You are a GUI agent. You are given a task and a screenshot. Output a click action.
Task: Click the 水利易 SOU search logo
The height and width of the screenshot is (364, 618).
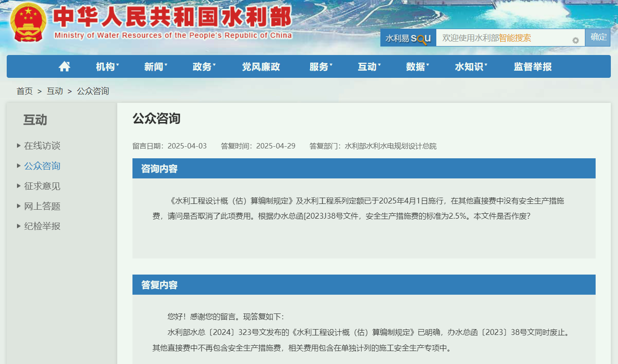pos(408,38)
